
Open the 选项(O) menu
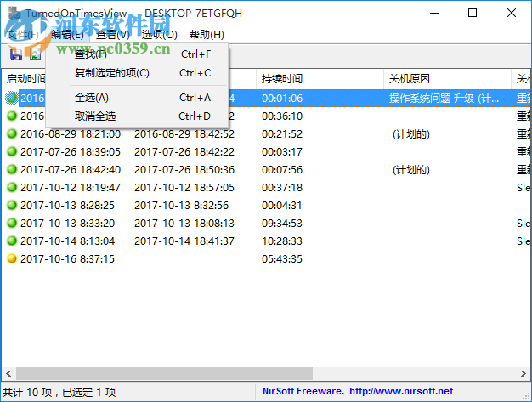(x=159, y=34)
